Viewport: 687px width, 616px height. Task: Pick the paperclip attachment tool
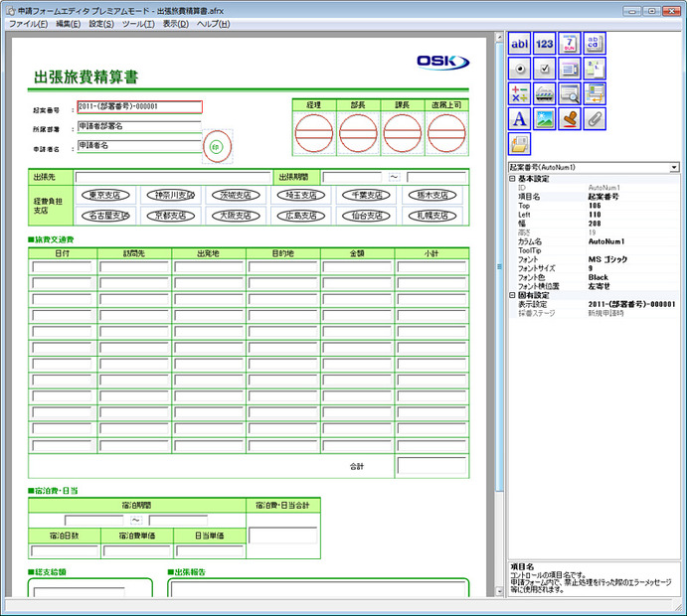(595, 118)
